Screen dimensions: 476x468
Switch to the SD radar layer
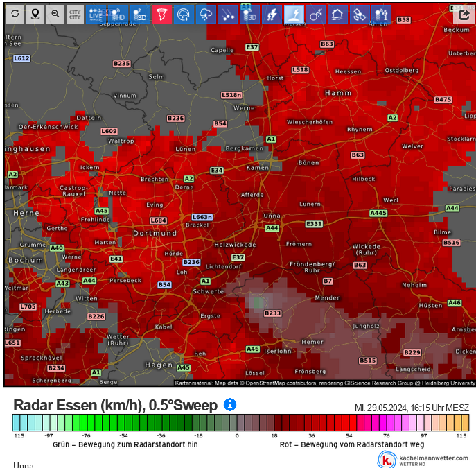[140, 14]
